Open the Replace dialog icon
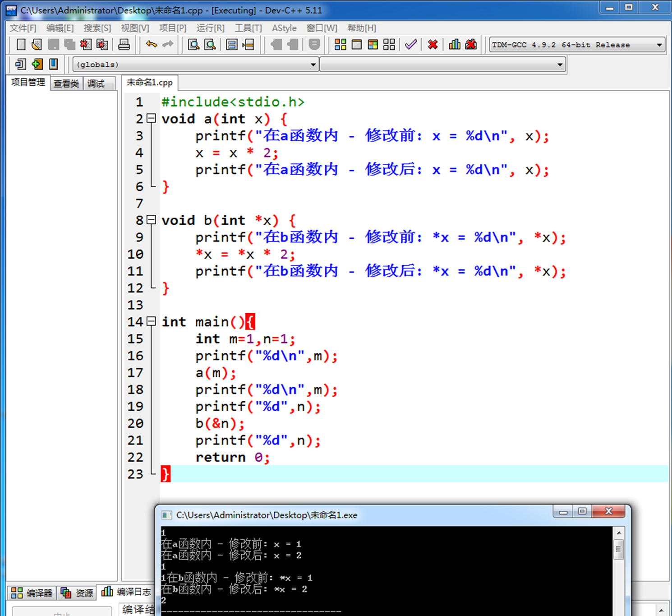 coord(210,45)
